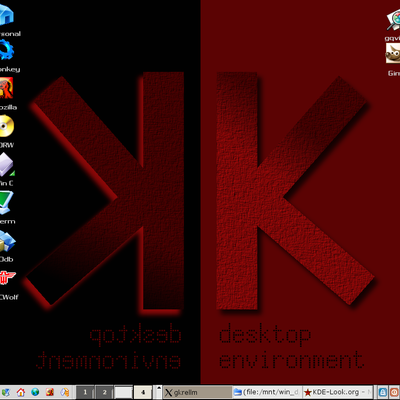400x400 pixels.
Task: Open the globe web browser panel icon
Action: click(35, 392)
